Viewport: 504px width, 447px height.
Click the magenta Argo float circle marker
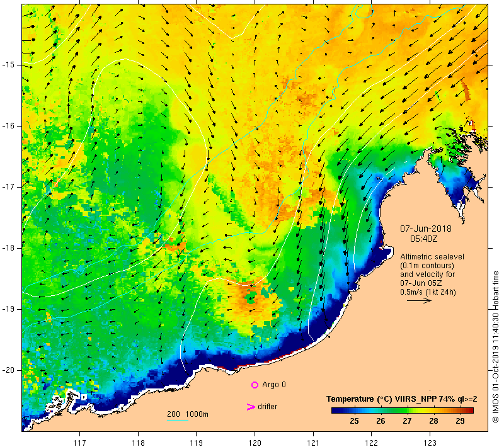[x=255, y=385]
